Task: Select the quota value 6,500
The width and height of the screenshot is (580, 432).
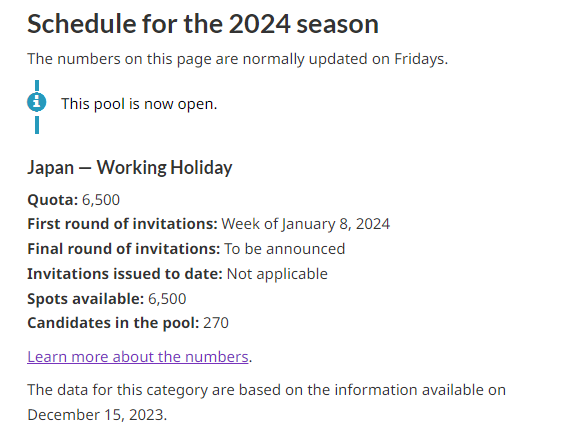Action: [x=101, y=200]
